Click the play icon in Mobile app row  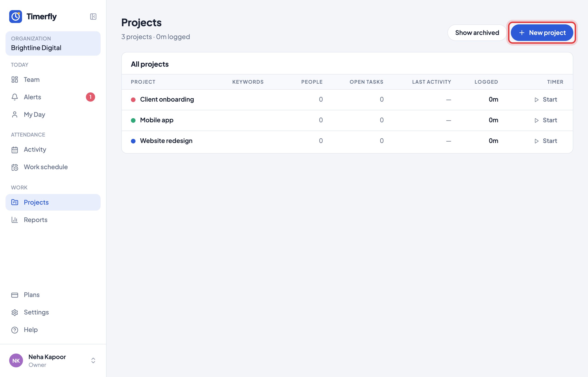coord(537,120)
